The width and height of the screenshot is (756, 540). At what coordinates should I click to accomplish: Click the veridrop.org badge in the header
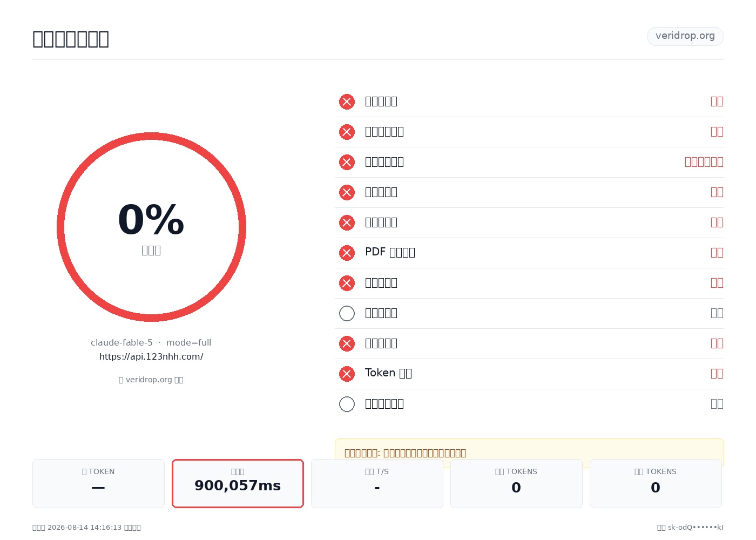(x=685, y=36)
